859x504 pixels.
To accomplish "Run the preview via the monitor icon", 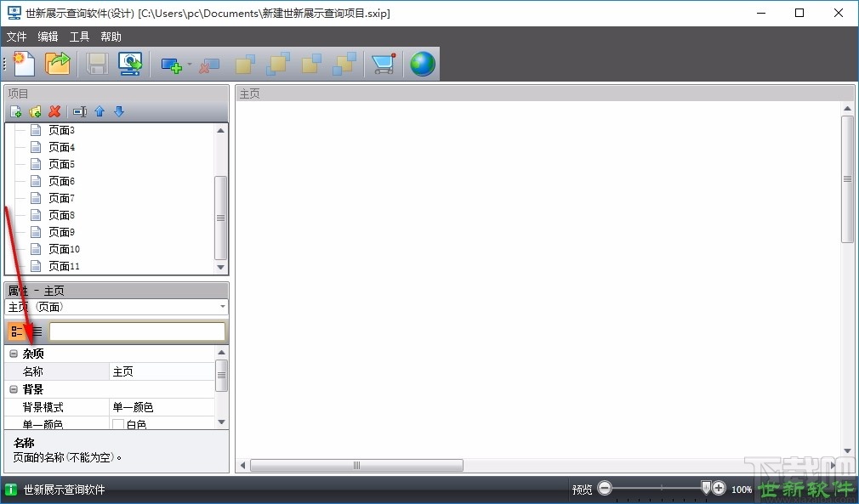I will coord(130,64).
